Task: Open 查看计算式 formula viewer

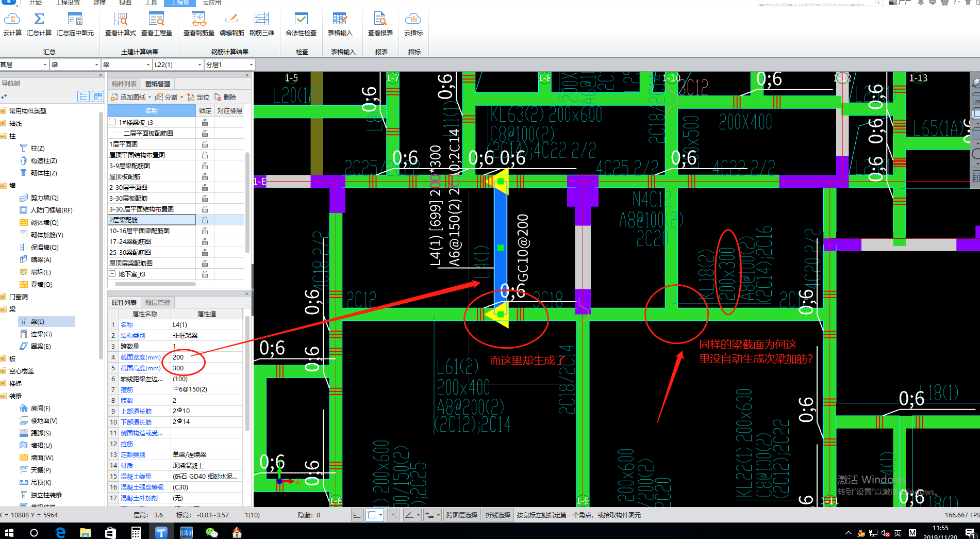Action: pos(120,24)
